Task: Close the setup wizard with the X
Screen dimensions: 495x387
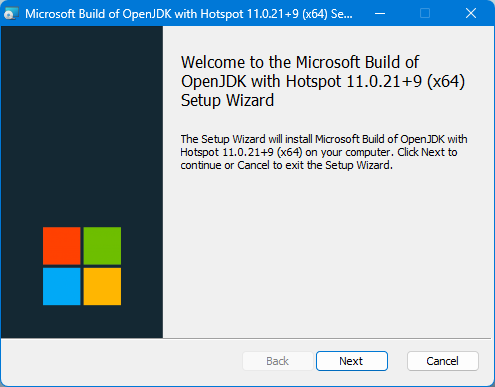Action: point(471,13)
